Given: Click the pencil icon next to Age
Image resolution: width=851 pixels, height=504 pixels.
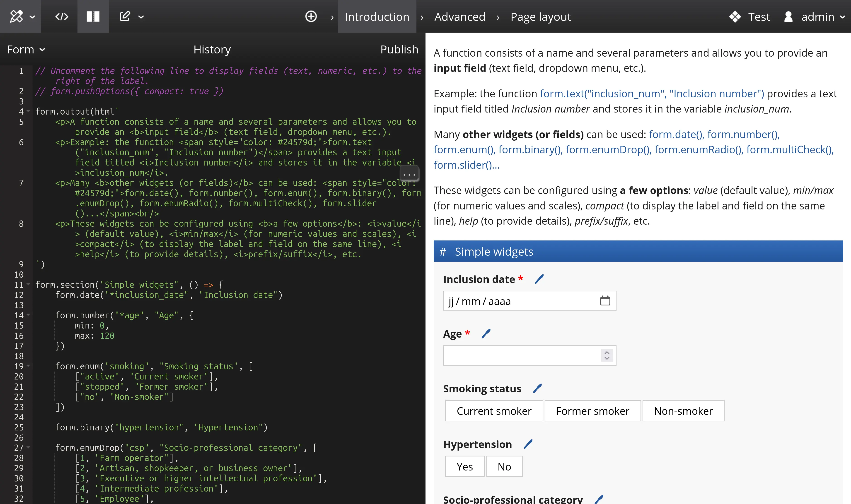Looking at the screenshot, I should tap(486, 334).
